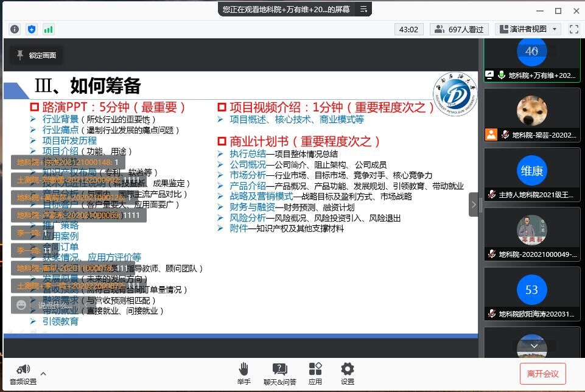Open the 应用 apps icon

[315, 373]
